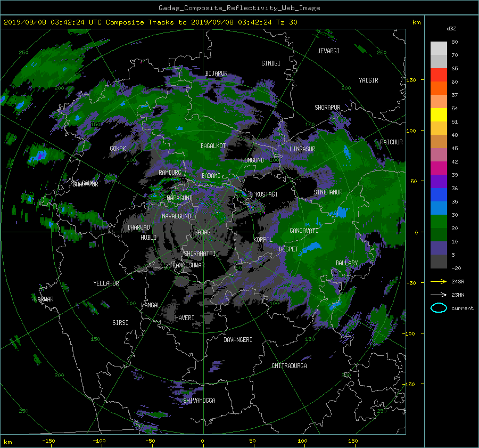The width and height of the screenshot is (479, 448).
Task: Click the KARWAR city label
Action: 44,299
